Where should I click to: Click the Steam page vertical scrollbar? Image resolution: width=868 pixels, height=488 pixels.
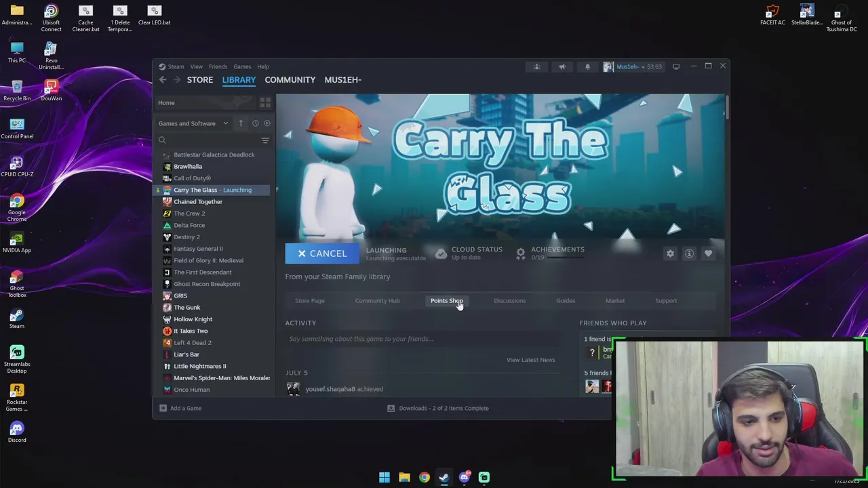coord(727,108)
